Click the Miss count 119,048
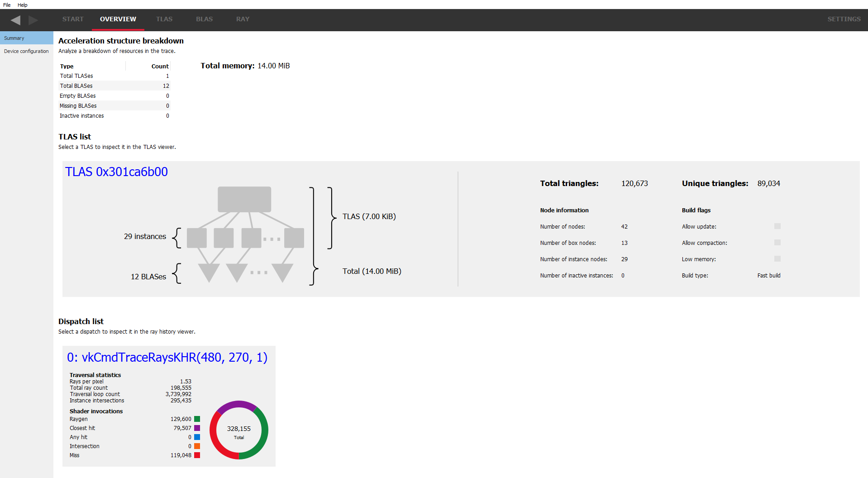The width and height of the screenshot is (868, 478). point(181,455)
